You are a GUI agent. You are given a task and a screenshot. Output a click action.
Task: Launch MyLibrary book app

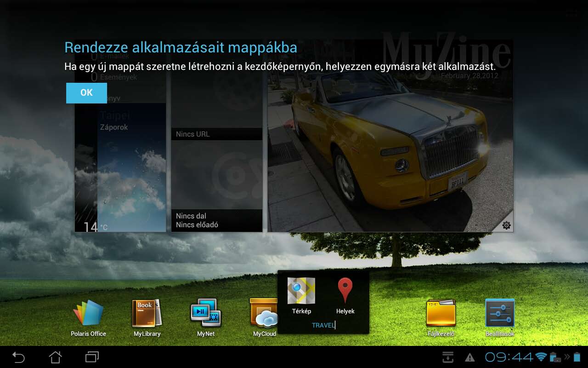click(147, 318)
